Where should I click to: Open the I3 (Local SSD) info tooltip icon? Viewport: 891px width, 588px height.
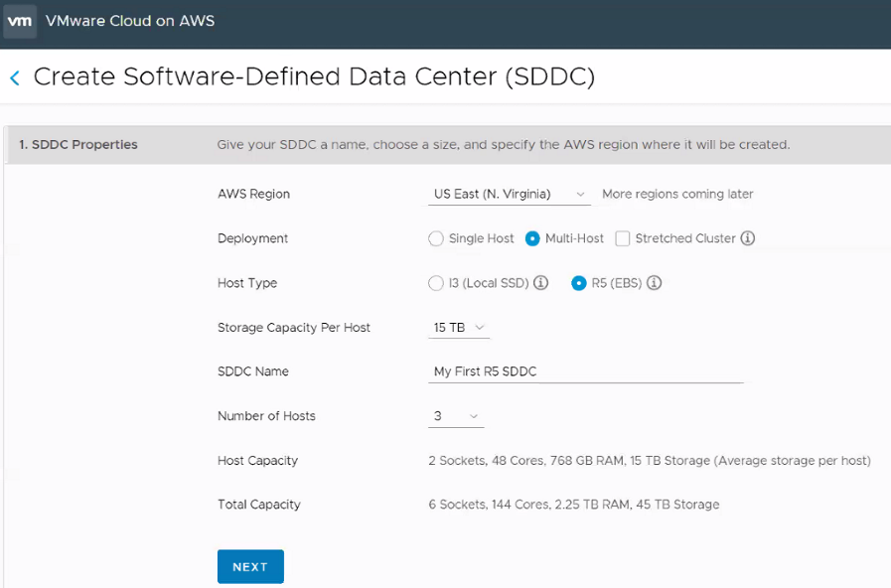[541, 283]
